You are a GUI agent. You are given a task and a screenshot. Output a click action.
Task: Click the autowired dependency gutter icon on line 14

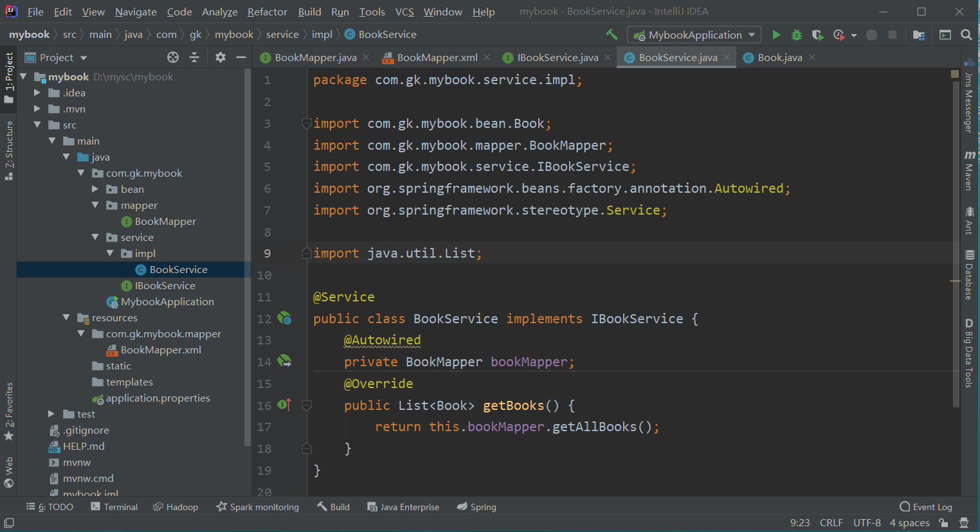pyautogui.click(x=284, y=361)
